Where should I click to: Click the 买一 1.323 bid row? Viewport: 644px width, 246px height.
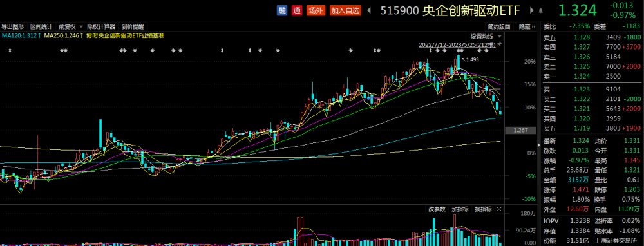pyautogui.click(x=592, y=89)
